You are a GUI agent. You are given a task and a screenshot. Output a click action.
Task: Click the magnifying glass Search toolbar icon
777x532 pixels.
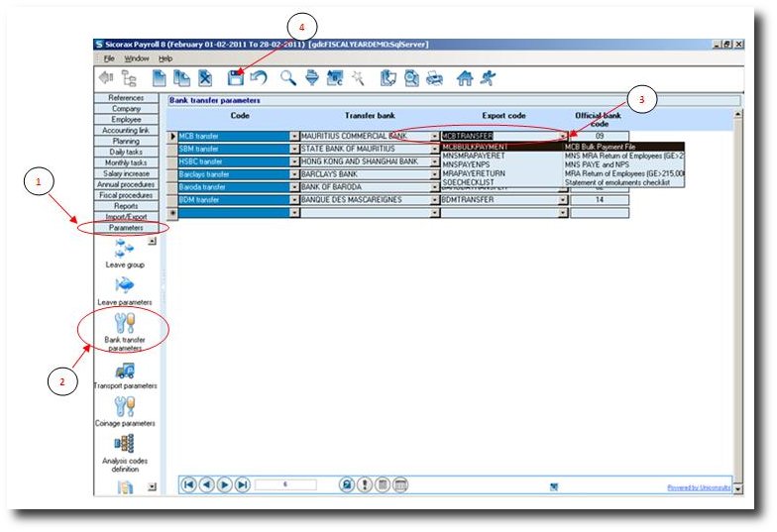pyautogui.click(x=288, y=77)
